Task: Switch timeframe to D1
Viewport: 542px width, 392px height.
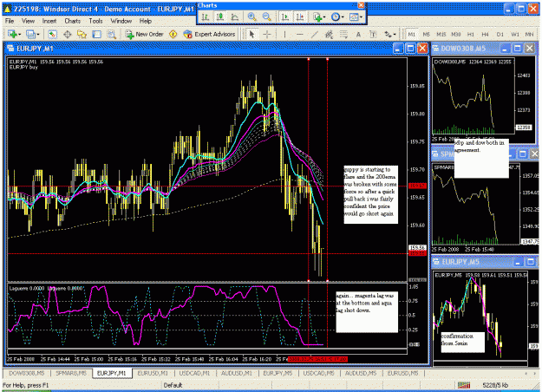Action: 500,34
